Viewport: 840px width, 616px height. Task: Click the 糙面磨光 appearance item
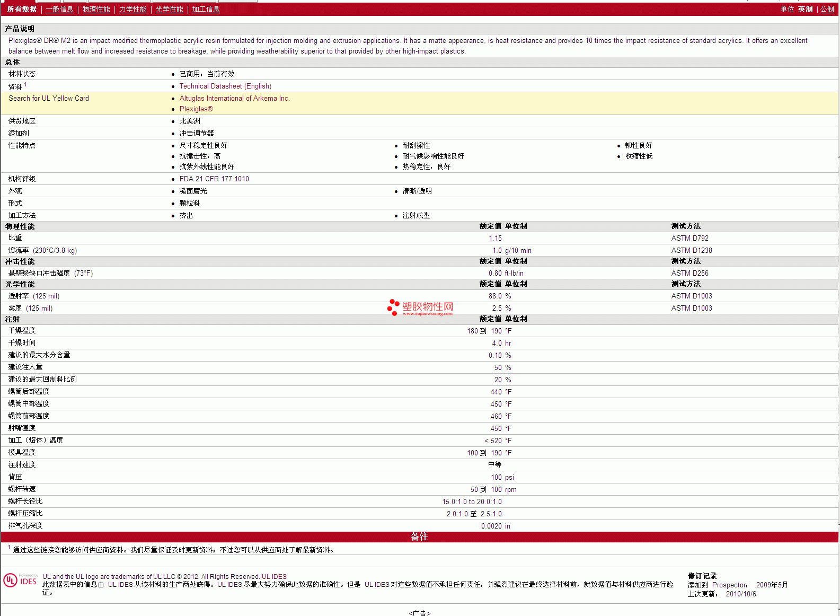193,191
